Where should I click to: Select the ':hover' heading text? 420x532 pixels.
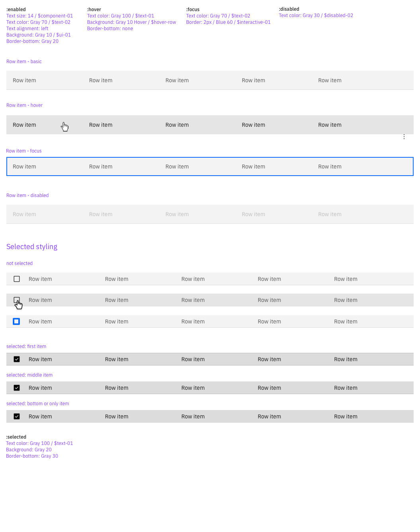coord(94,10)
